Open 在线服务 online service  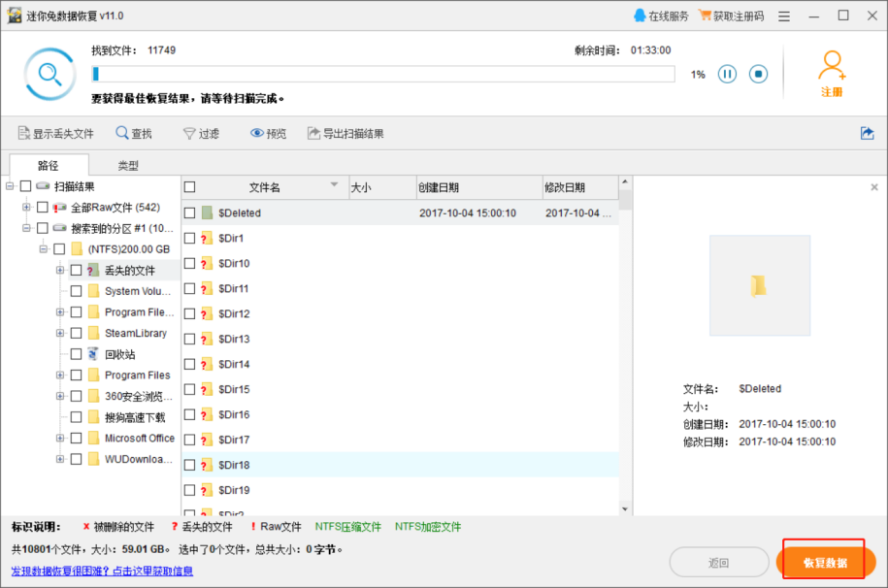(x=661, y=16)
